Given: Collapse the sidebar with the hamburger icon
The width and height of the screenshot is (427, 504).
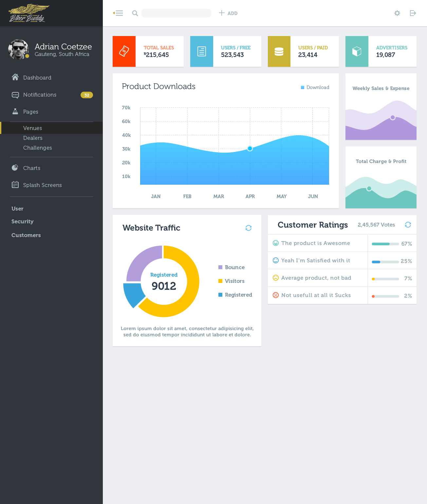Looking at the screenshot, I should click(118, 13).
